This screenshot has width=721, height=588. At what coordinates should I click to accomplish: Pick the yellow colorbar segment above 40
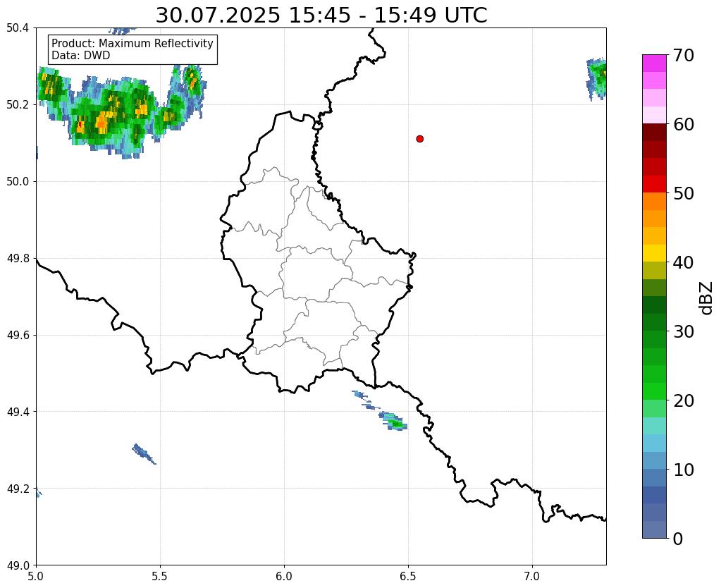(x=654, y=253)
